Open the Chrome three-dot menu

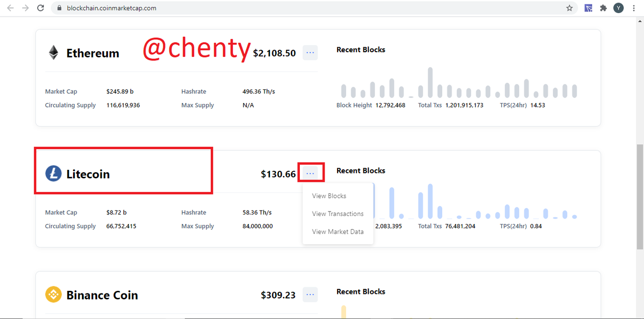tap(633, 8)
